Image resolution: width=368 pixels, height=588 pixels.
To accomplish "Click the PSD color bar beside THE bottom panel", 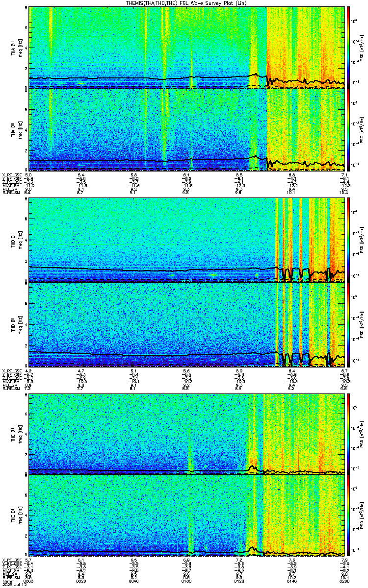I will [x=348, y=516].
